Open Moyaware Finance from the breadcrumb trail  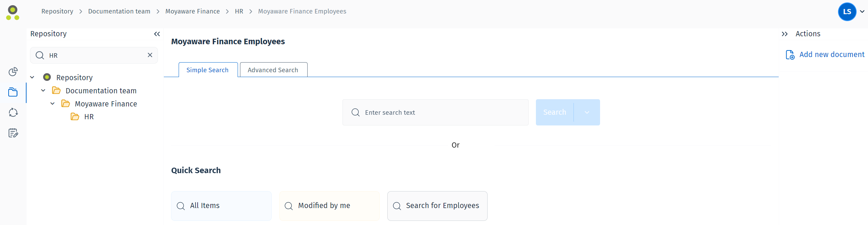(x=192, y=11)
